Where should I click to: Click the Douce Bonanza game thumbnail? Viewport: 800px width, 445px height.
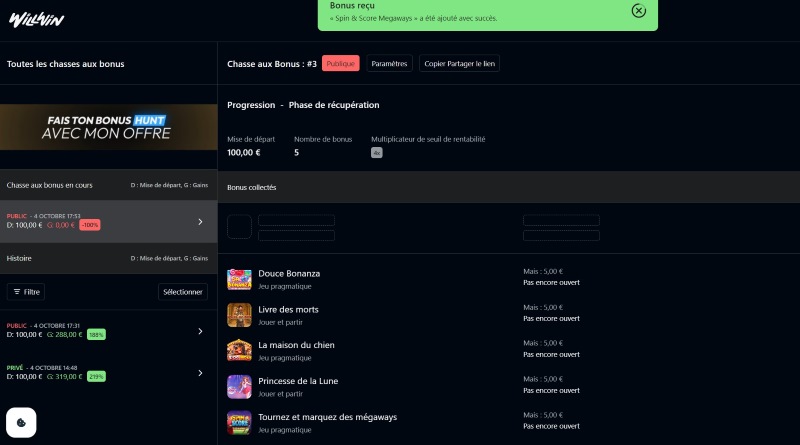pyautogui.click(x=239, y=278)
